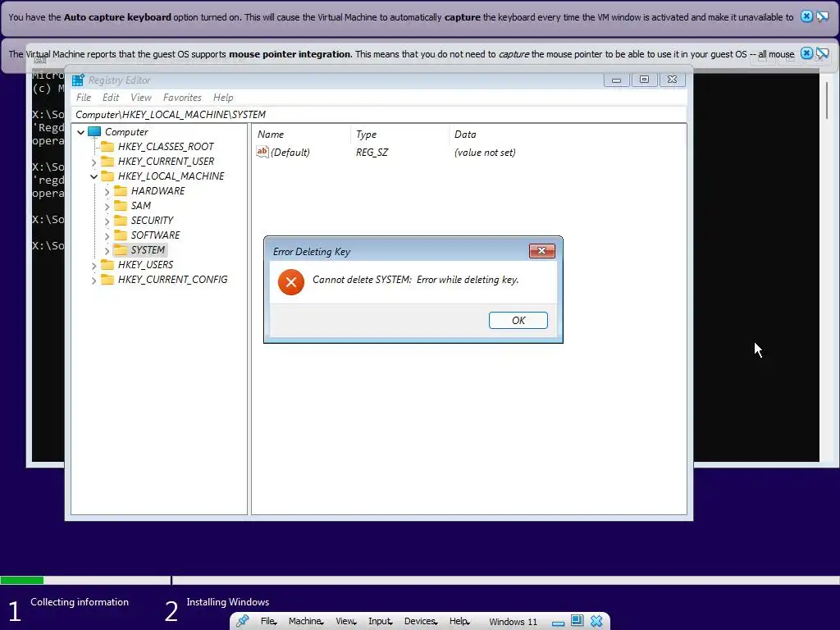Screen dimensions: 840x630
Task: Select the SYSTEM key label
Action: (x=148, y=249)
